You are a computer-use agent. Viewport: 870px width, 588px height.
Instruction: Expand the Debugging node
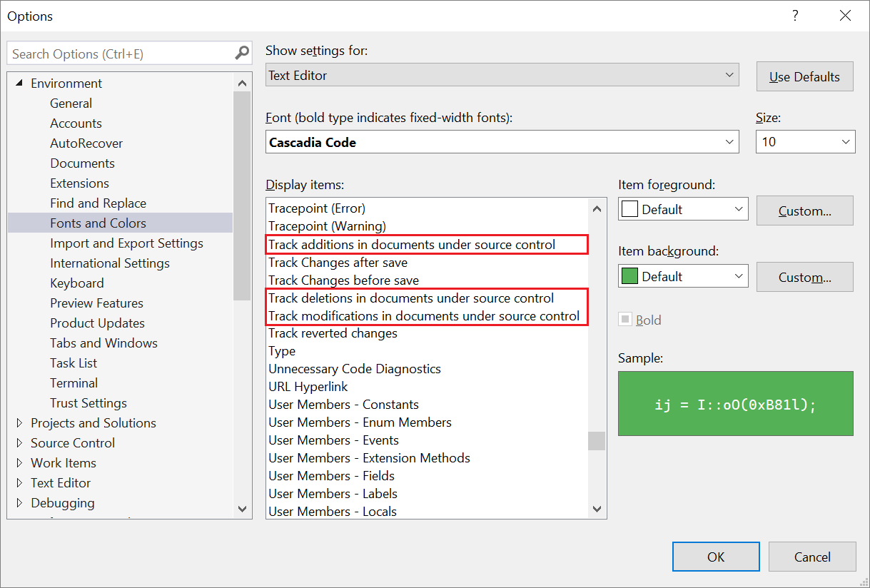pos(19,502)
